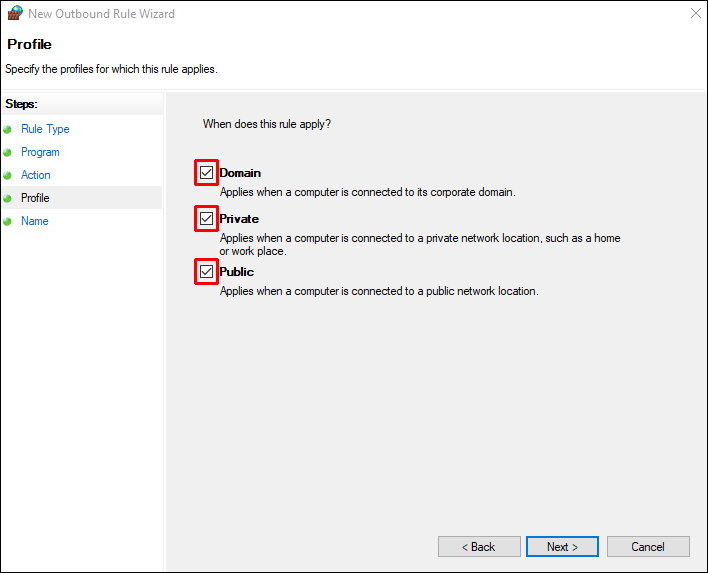
Task: Uncheck the Domain checkbox
Action: click(207, 173)
